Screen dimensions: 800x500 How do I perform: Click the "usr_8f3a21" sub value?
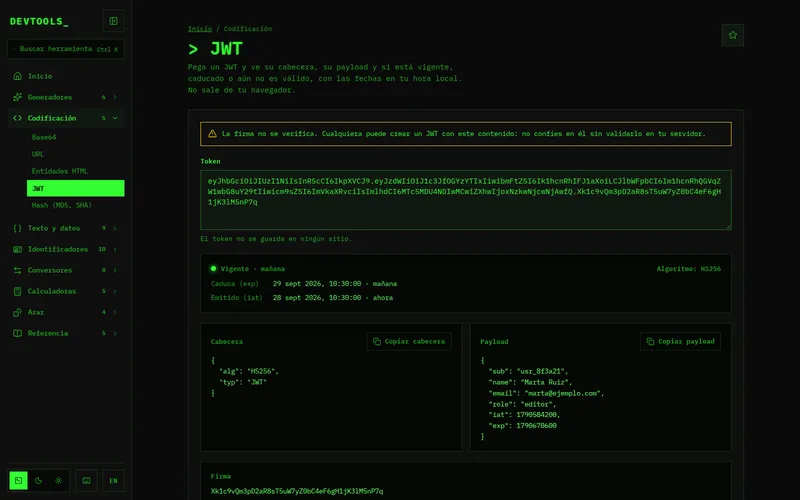[x=540, y=371]
